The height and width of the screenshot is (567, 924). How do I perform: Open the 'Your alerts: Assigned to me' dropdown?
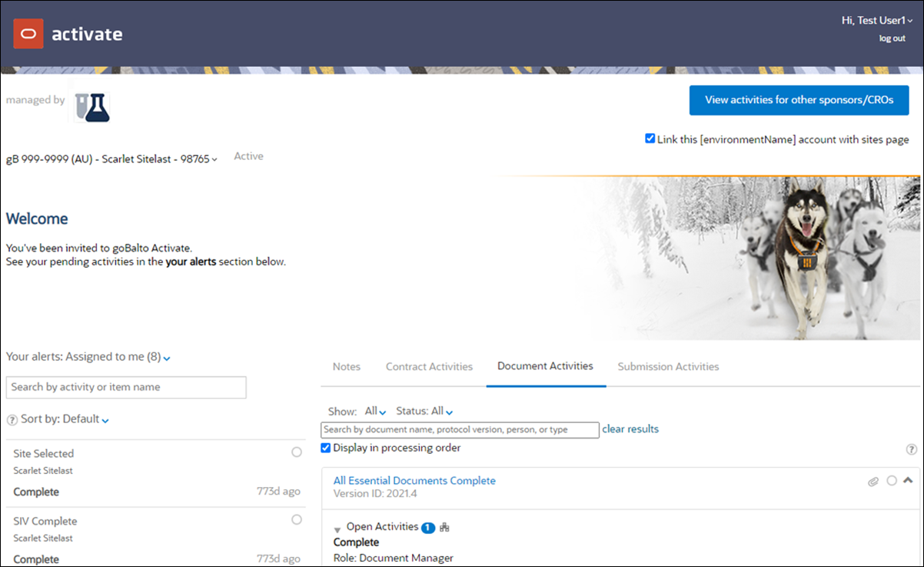166,357
